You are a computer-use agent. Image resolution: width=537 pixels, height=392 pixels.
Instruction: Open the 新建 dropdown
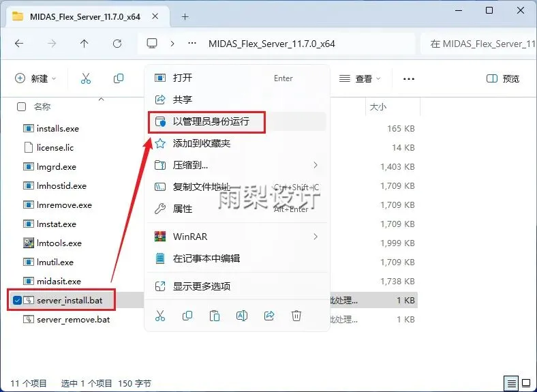(x=35, y=79)
